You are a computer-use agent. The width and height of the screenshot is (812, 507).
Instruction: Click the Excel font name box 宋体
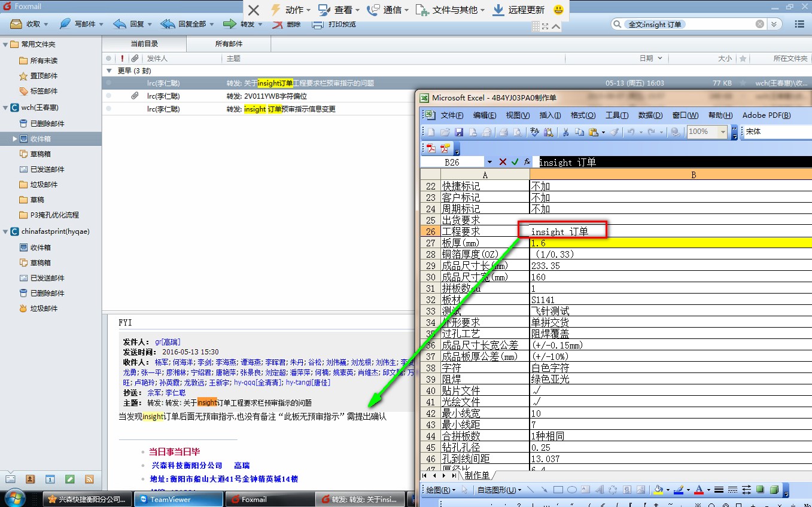(x=777, y=132)
